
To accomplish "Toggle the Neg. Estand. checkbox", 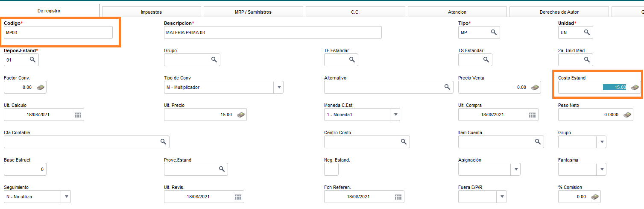I will [331, 169].
